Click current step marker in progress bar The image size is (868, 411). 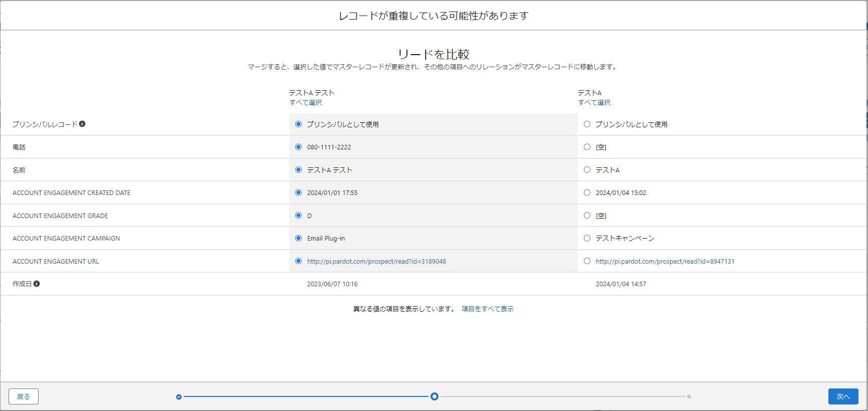pyautogui.click(x=435, y=396)
